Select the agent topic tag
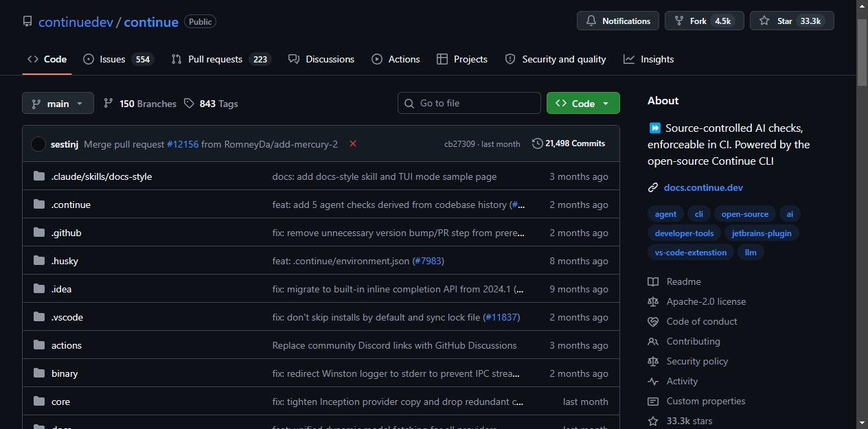The height and width of the screenshot is (429, 868). 665,214
